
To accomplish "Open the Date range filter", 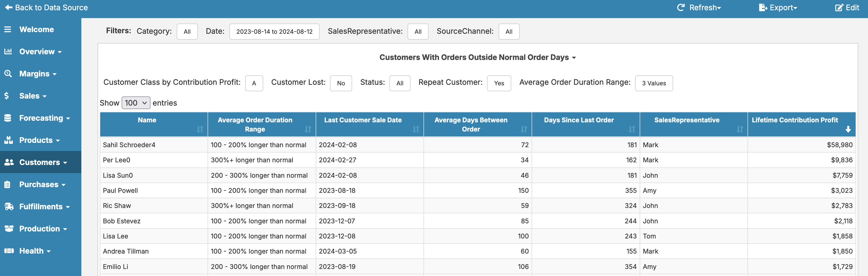I will (274, 32).
